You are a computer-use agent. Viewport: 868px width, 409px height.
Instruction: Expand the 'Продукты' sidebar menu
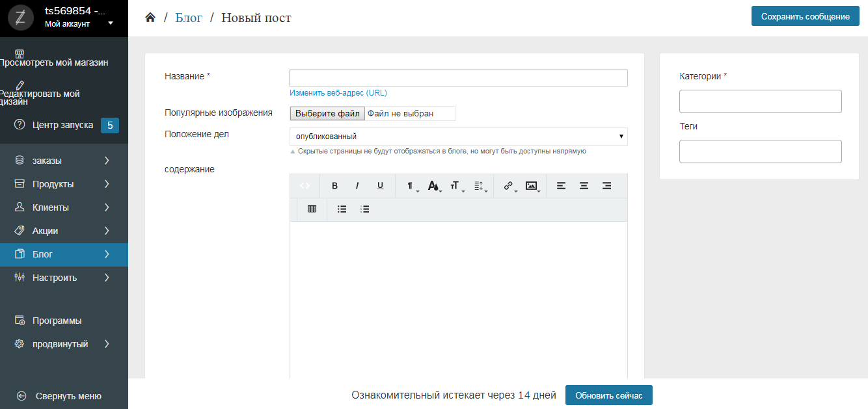point(64,184)
